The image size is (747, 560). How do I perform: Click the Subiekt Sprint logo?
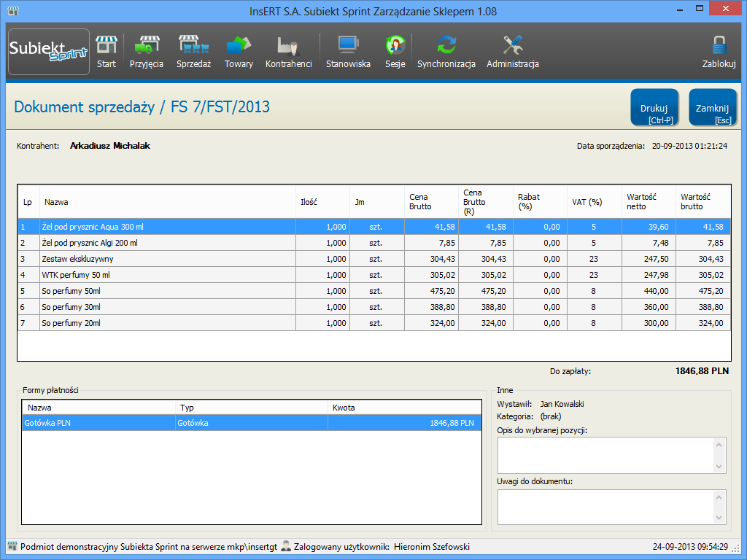click(49, 52)
